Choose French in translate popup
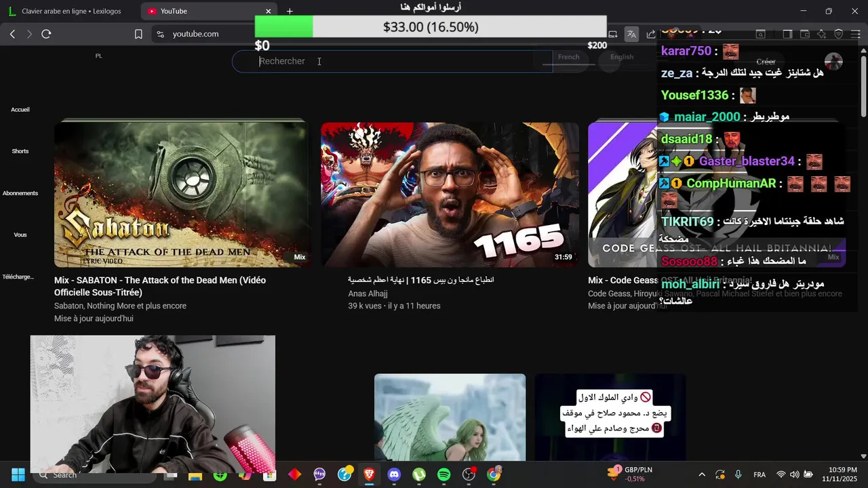 point(568,57)
